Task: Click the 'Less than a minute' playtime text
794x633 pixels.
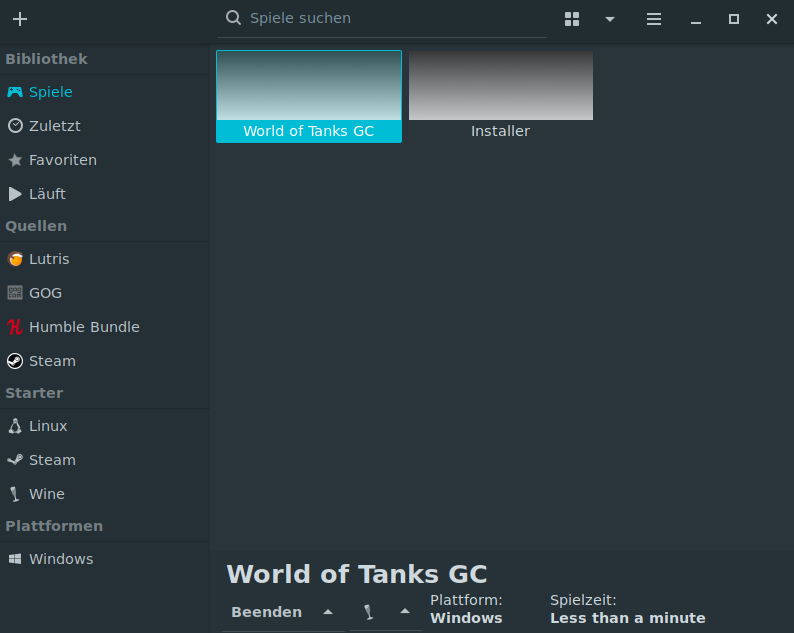Action: (628, 618)
